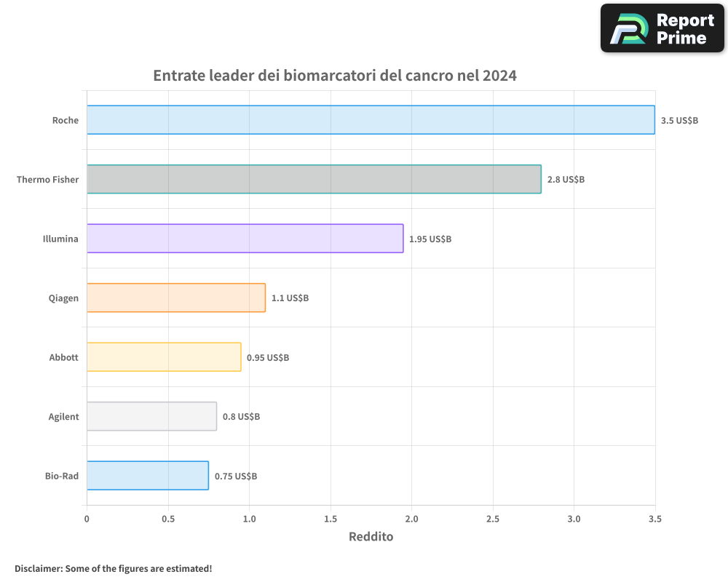Click the Report Prime brand text
Image resolution: width=728 pixels, height=582 pixels.
click(x=685, y=29)
